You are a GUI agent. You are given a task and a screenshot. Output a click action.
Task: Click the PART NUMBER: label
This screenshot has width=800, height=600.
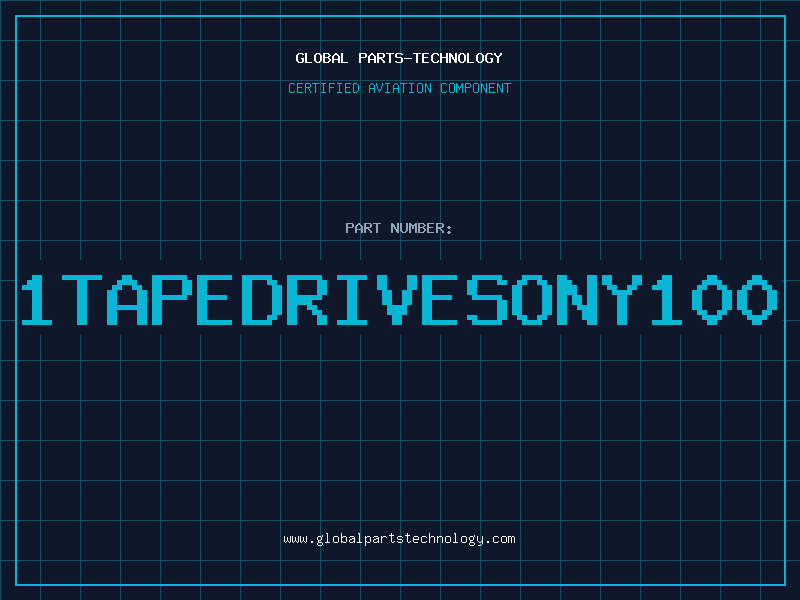coord(399,228)
